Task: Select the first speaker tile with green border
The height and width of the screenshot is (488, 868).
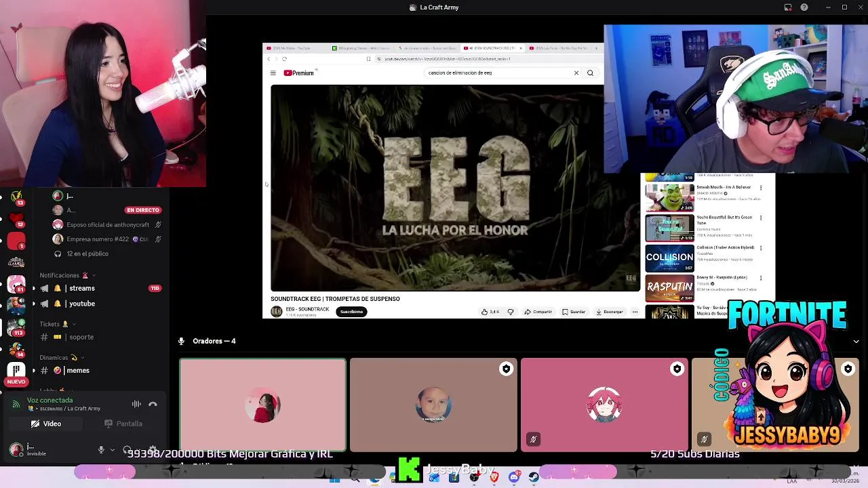Action: point(262,405)
